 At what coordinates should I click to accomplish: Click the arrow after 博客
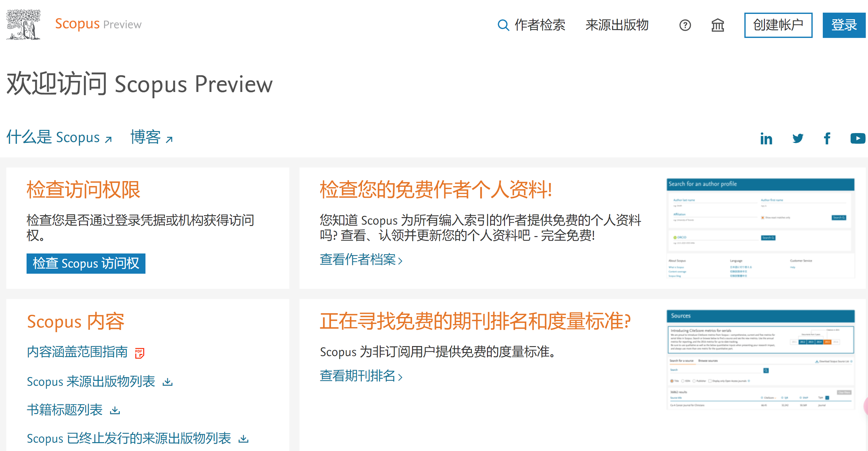click(169, 139)
